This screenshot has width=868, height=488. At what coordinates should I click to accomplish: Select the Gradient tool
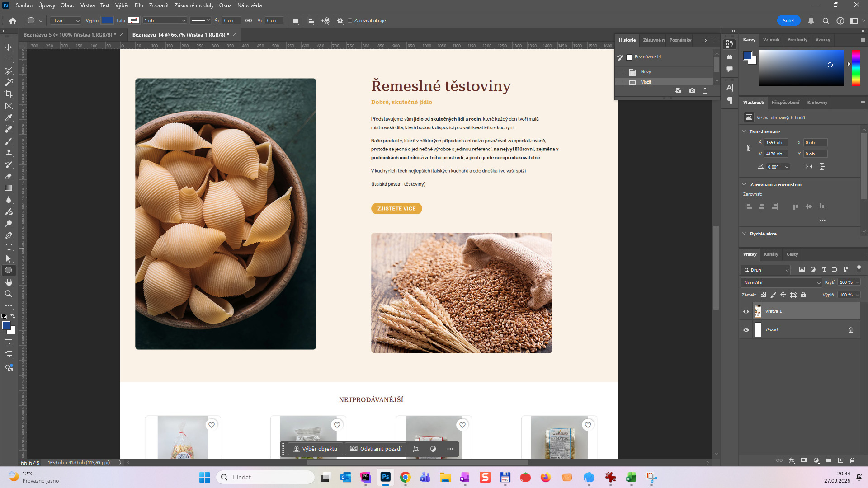pos(9,188)
